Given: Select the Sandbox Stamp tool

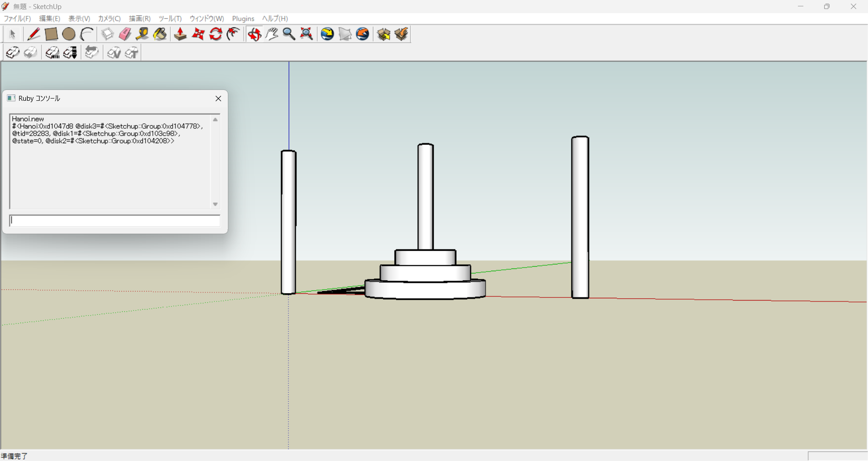Looking at the screenshot, I should [70, 53].
